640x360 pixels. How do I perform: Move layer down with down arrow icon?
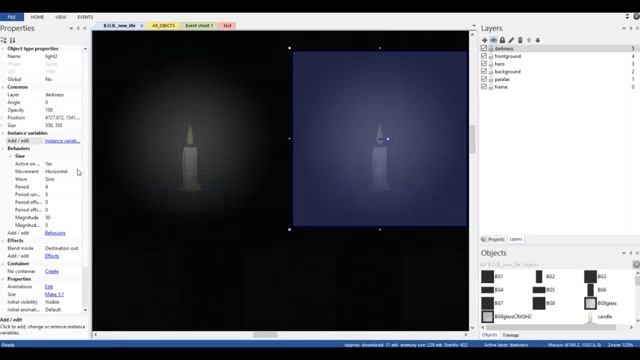pyautogui.click(x=538, y=40)
